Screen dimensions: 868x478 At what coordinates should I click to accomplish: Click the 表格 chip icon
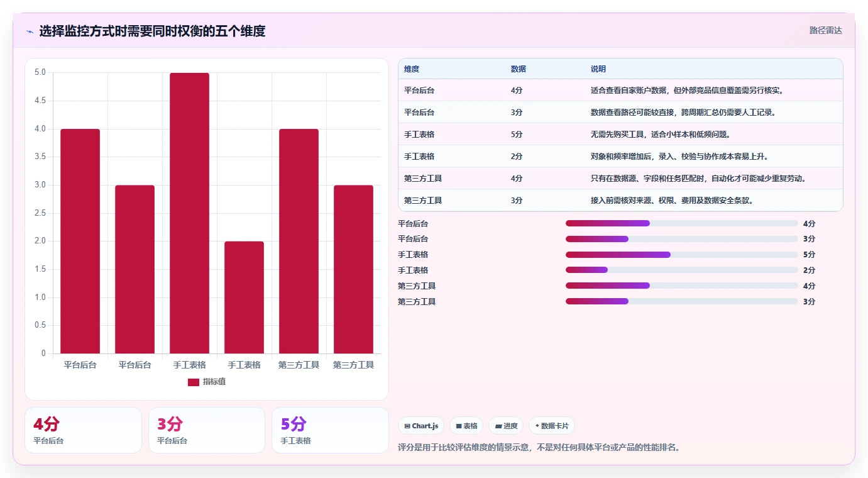pos(459,426)
